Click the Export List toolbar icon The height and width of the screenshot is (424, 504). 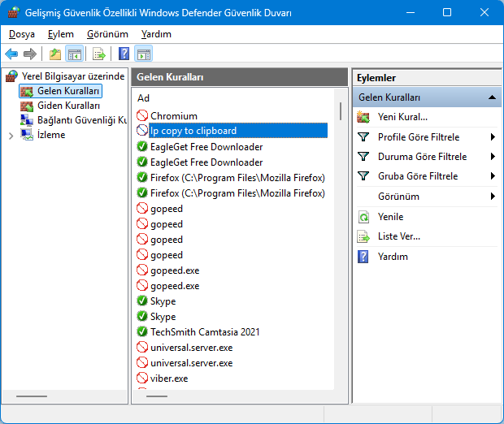[x=99, y=54]
